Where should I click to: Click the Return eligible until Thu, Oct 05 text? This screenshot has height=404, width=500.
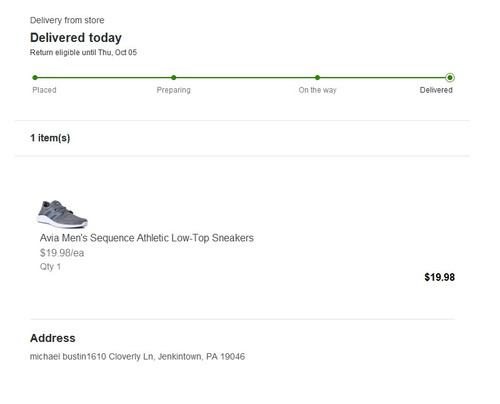tap(83, 52)
